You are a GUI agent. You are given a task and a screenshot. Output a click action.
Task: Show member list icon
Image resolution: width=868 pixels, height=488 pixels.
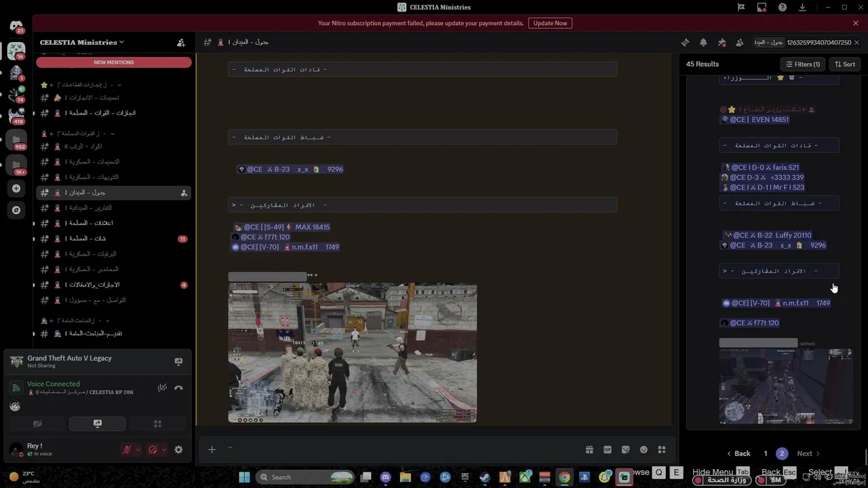[739, 42]
